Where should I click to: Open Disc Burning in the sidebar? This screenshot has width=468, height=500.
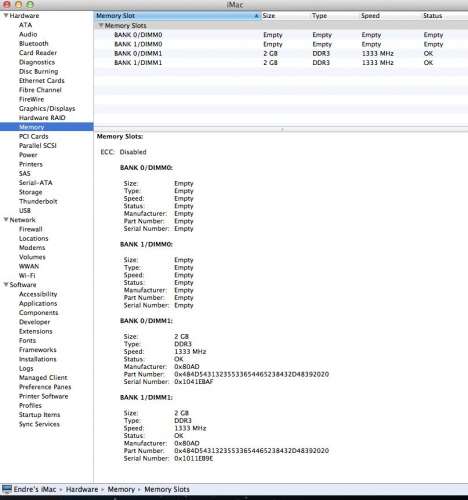pos(38,71)
